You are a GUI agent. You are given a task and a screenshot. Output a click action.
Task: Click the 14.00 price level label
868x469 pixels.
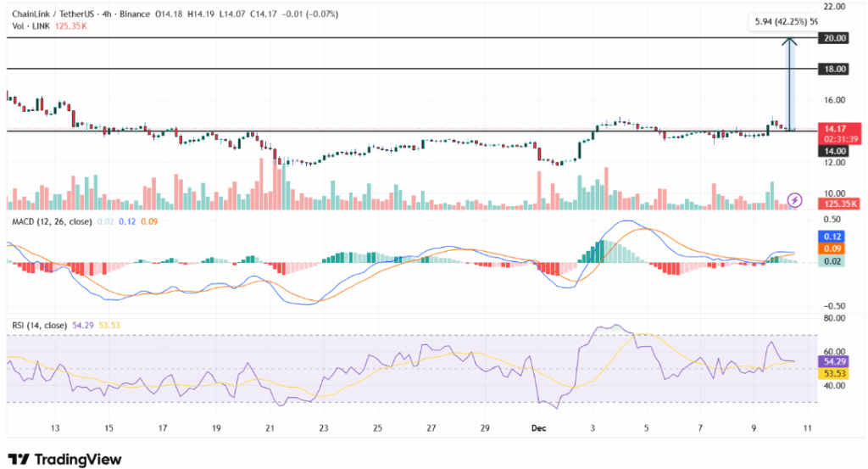pos(835,151)
